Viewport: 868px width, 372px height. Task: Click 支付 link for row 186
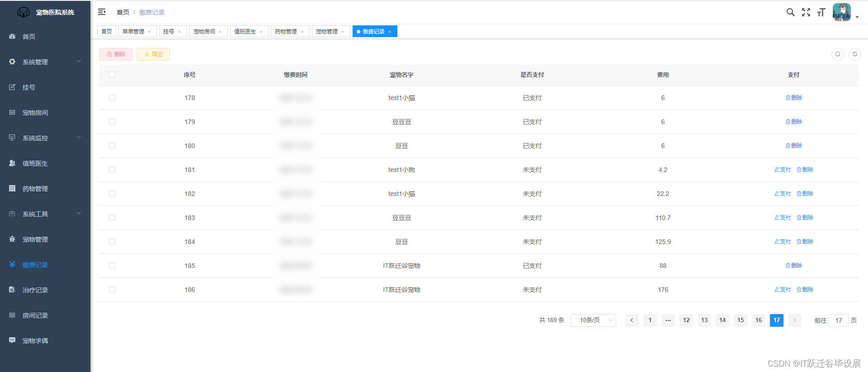[x=783, y=290]
